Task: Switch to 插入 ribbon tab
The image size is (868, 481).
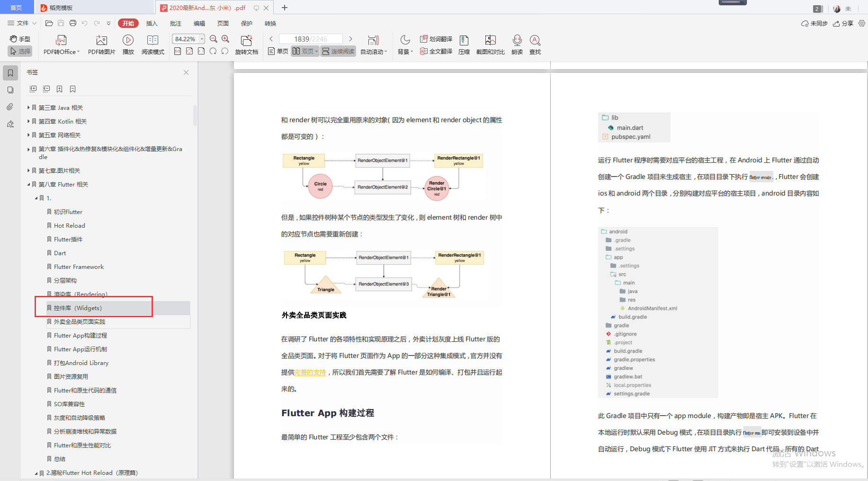Action: point(152,23)
